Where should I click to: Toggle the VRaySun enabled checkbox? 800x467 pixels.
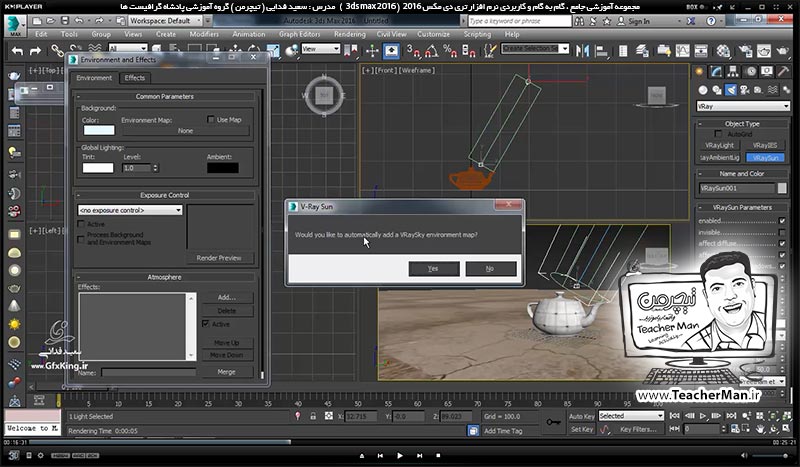pyautogui.click(x=782, y=221)
